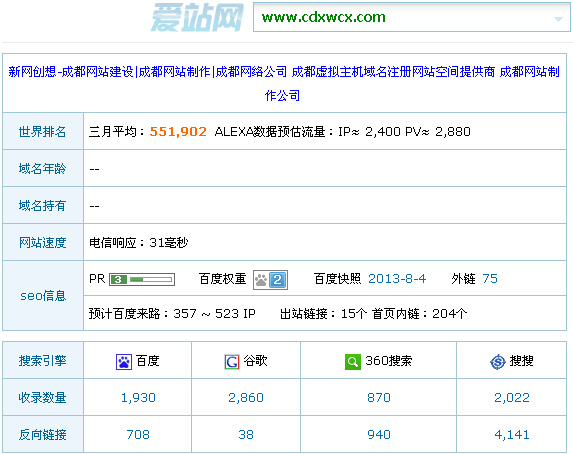The image size is (573, 454).
Task: Click the Baidu paw icon in search engine row
Action: [124, 362]
